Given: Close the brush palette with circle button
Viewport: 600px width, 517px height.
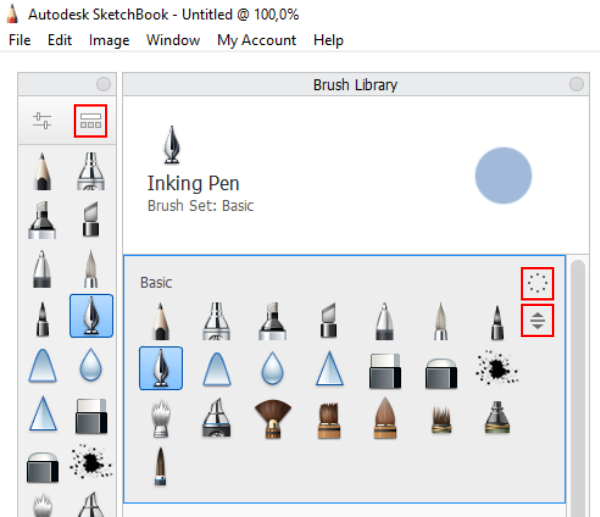Looking at the screenshot, I should pyautogui.click(x=103, y=84).
